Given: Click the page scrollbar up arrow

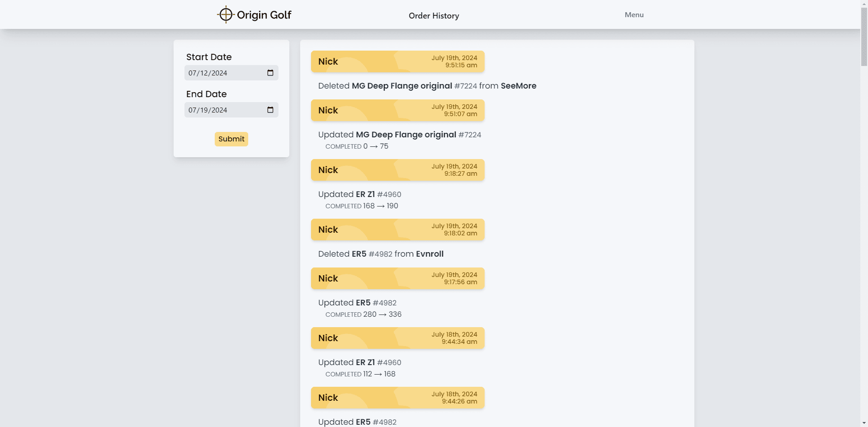Looking at the screenshot, I should tap(864, 4).
